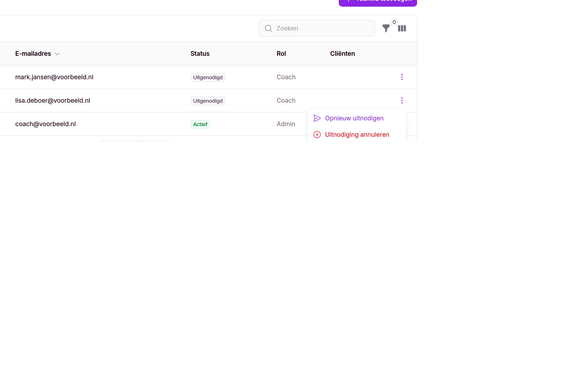588x380 pixels.
Task: Open the filter funnel icon
Action: pos(386,28)
